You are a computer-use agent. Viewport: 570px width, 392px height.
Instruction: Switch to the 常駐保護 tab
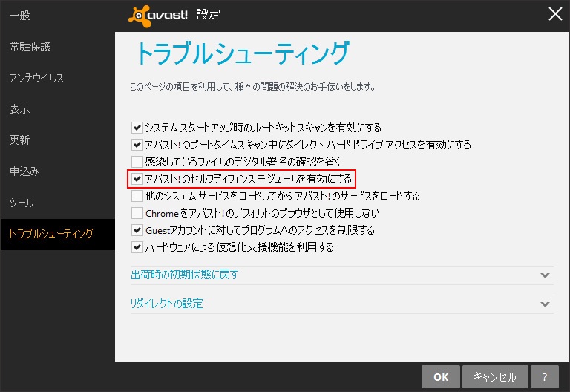(x=30, y=47)
